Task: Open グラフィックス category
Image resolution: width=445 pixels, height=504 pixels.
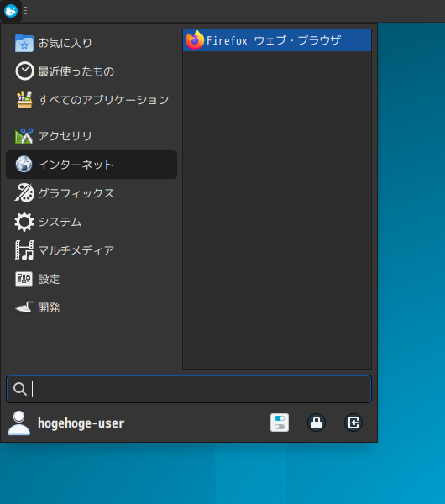Action: coord(92,193)
